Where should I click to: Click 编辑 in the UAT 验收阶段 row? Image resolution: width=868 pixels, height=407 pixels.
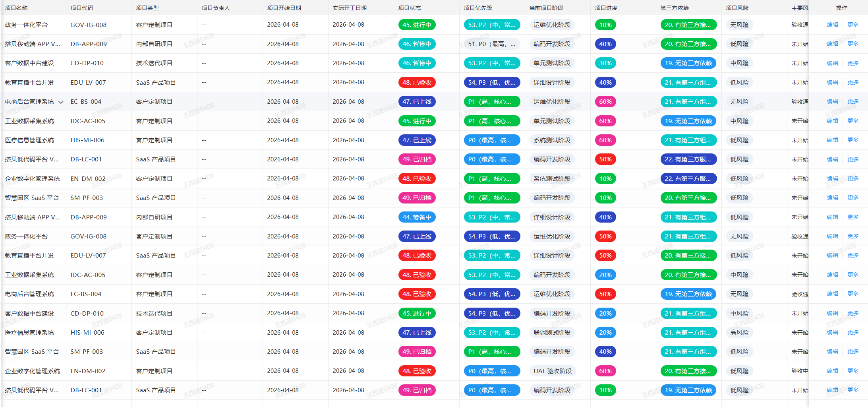click(x=832, y=371)
